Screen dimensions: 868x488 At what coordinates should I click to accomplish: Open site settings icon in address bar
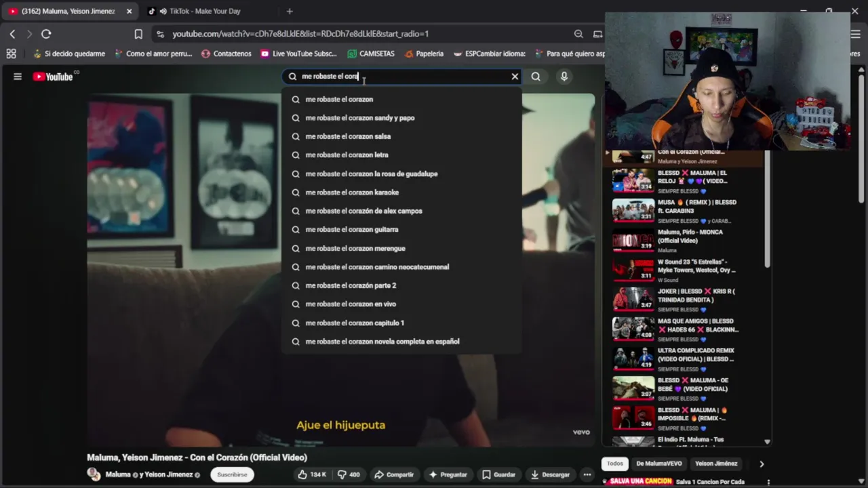[159, 34]
